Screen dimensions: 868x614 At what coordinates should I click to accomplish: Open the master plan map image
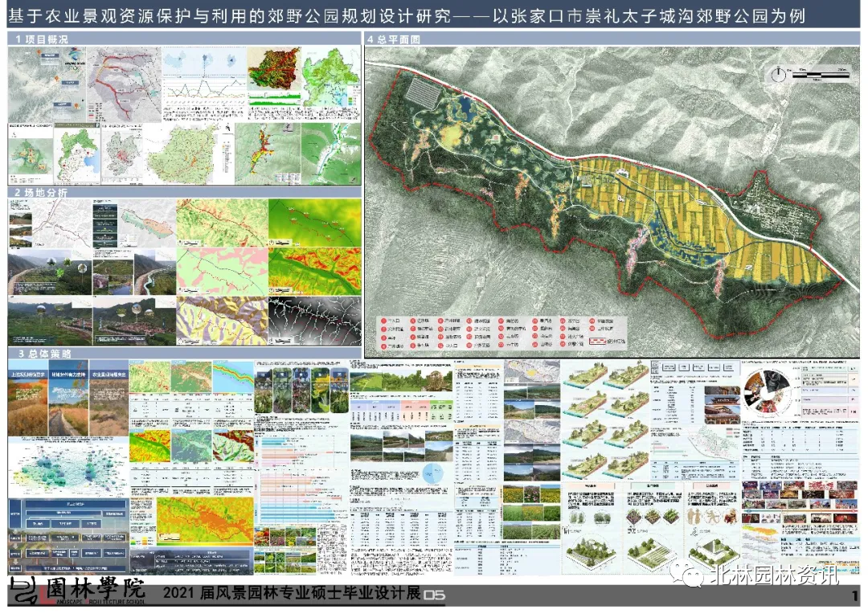[x=612, y=202]
